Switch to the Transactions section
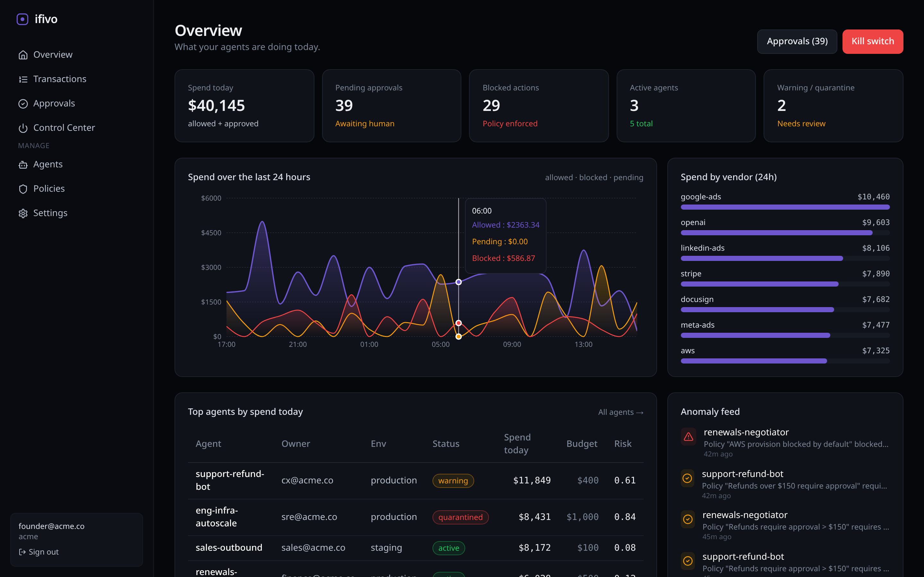The image size is (924, 577). pyautogui.click(x=60, y=79)
